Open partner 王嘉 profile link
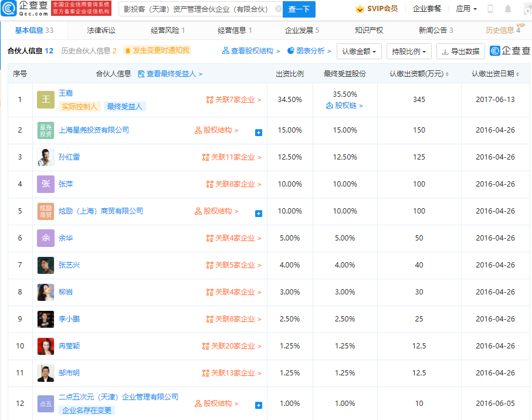Image resolution: width=532 pixels, height=420 pixels. [66, 93]
